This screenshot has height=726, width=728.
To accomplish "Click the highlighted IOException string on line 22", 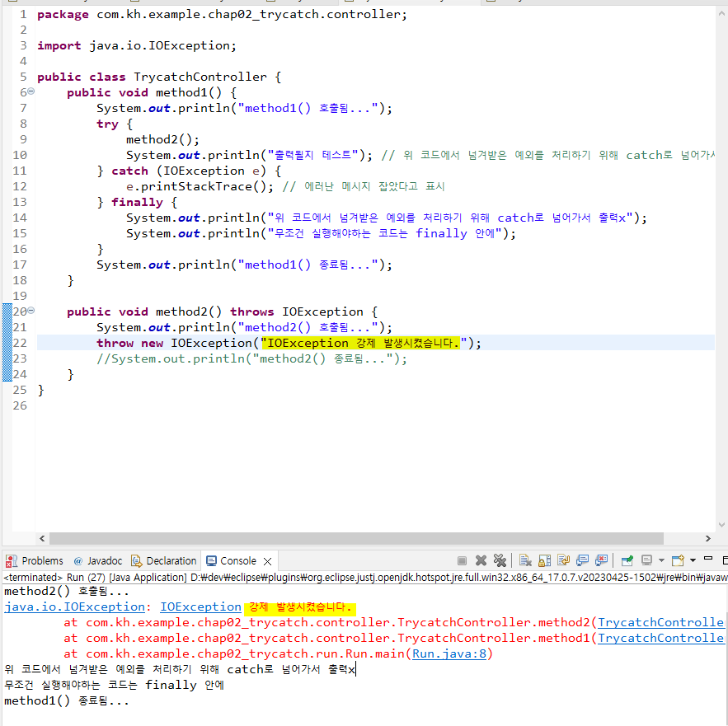I will coord(360,343).
